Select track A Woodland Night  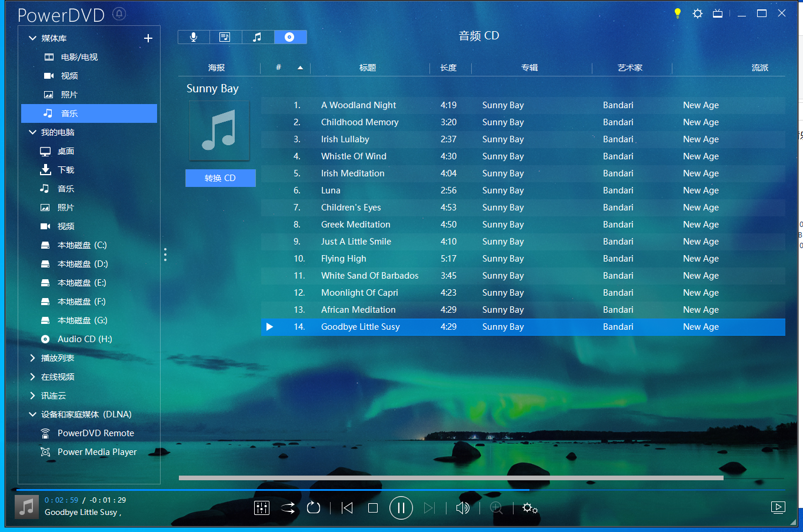tap(523, 105)
